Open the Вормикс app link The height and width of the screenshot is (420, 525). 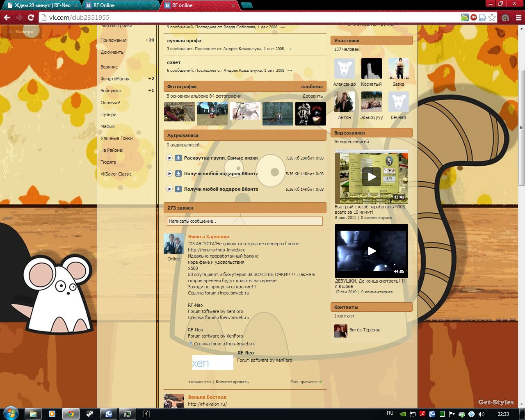(109, 67)
